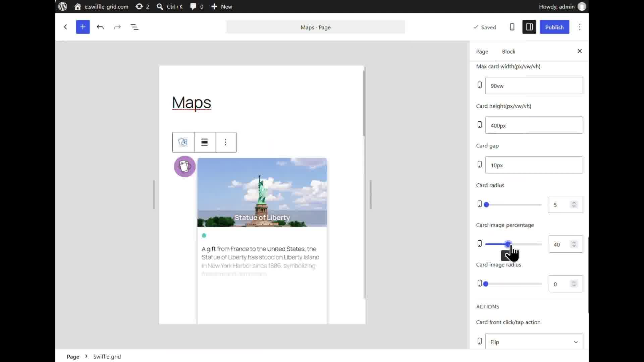Switch the mobile preview device icon

click(512, 27)
